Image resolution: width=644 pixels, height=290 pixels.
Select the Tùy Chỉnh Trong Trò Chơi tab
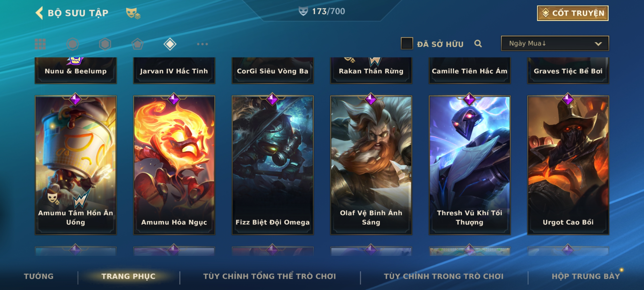pyautogui.click(x=444, y=276)
